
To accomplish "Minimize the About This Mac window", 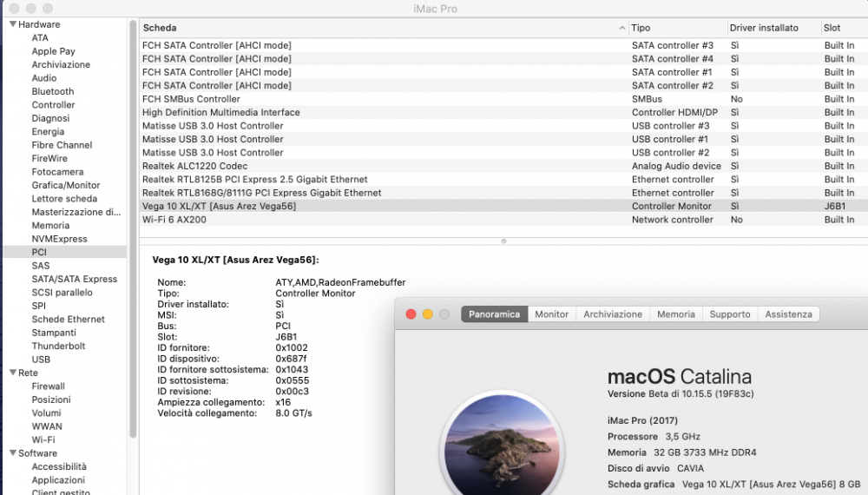I will point(427,314).
